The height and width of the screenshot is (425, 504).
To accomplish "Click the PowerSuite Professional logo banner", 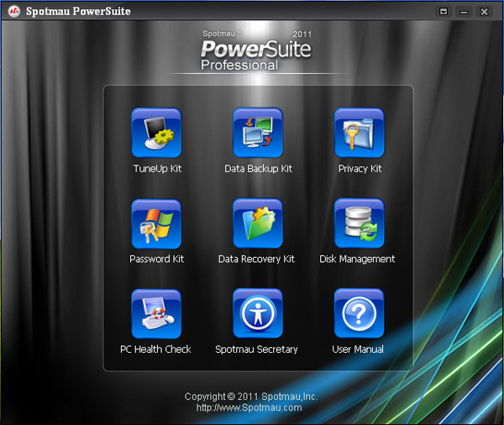I will (x=256, y=50).
